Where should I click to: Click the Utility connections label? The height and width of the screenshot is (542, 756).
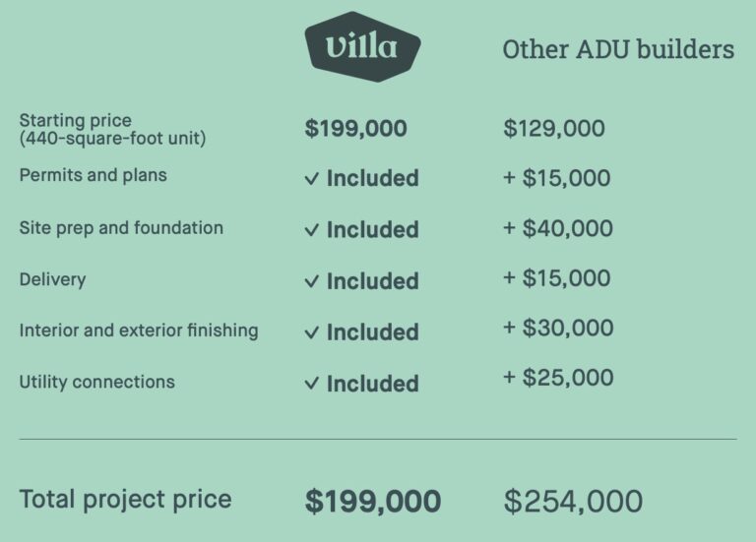pyautogui.click(x=96, y=382)
